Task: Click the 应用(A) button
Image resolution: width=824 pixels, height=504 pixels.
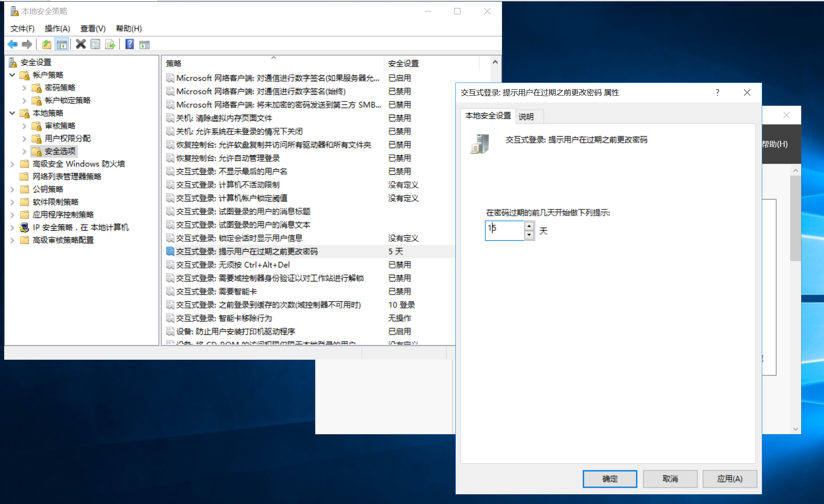Action: click(x=729, y=479)
